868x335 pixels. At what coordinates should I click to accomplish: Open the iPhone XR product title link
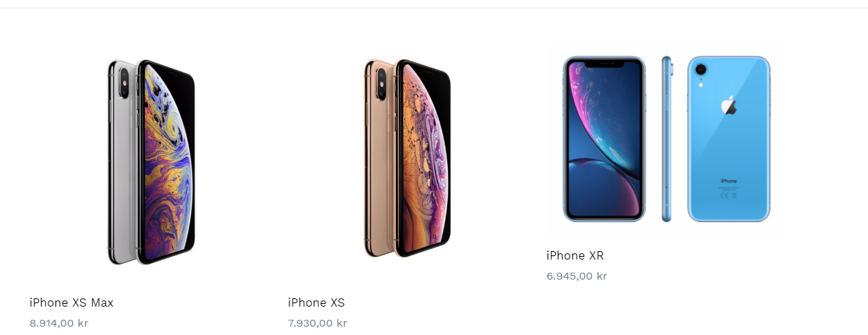575,255
